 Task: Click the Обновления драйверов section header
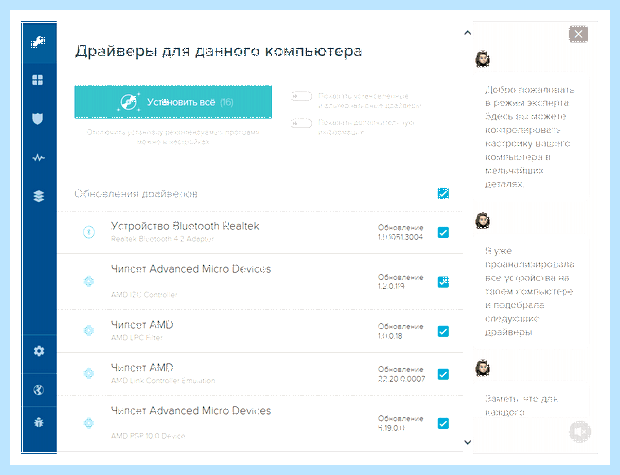click(136, 194)
